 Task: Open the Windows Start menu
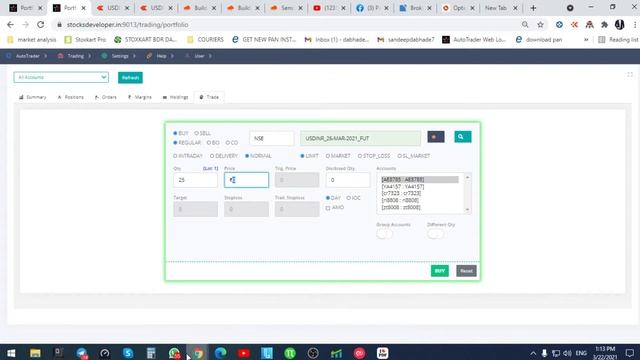coord(11,353)
